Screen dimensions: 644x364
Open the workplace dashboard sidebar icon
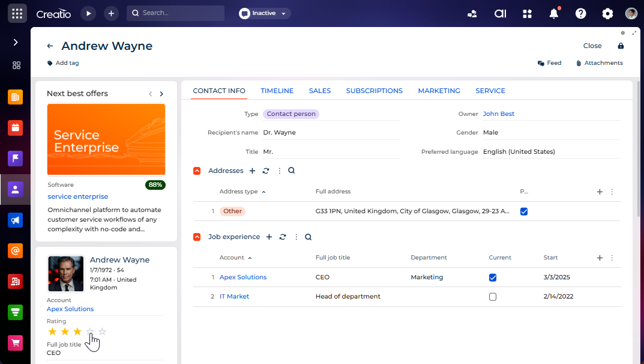[16, 65]
